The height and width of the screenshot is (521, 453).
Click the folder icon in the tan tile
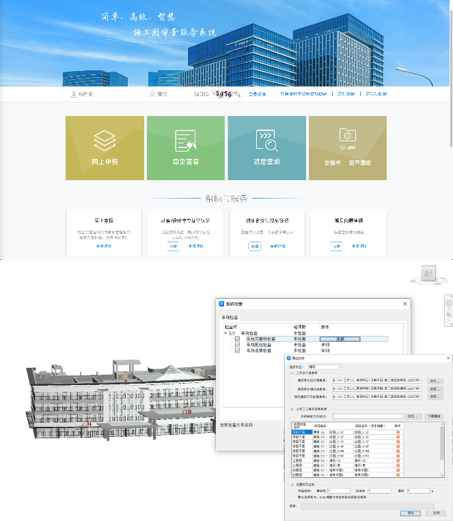(347, 135)
